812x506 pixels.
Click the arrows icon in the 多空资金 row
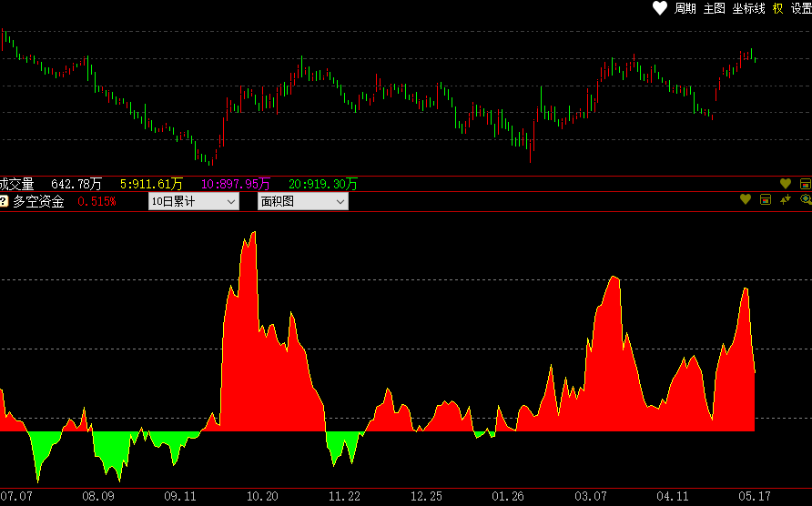tap(786, 199)
